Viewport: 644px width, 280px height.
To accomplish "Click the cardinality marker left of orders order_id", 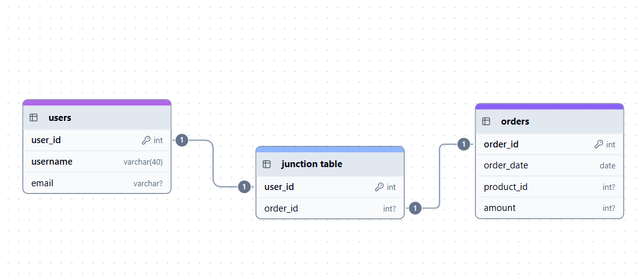I will [x=464, y=144].
